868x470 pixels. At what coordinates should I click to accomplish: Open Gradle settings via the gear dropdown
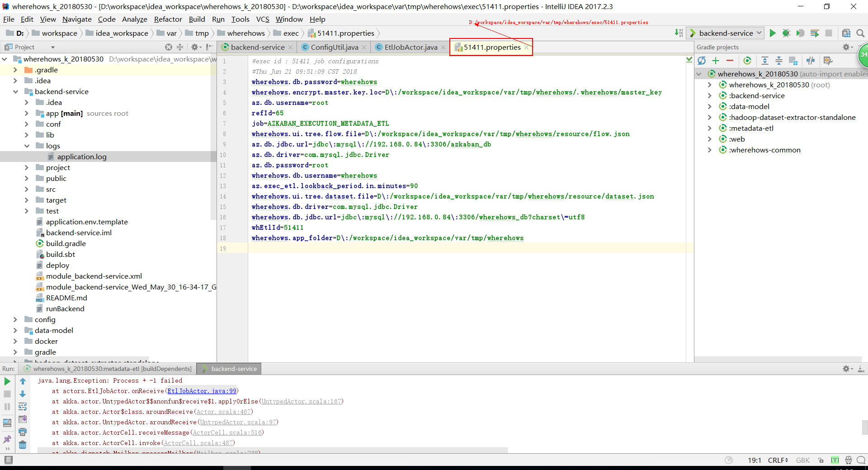click(x=846, y=47)
